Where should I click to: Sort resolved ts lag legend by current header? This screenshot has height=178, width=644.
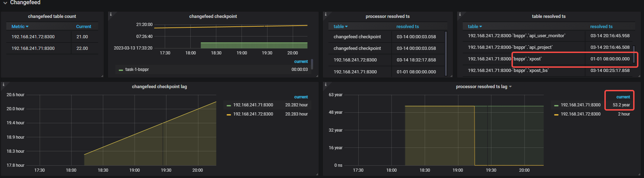(623, 97)
